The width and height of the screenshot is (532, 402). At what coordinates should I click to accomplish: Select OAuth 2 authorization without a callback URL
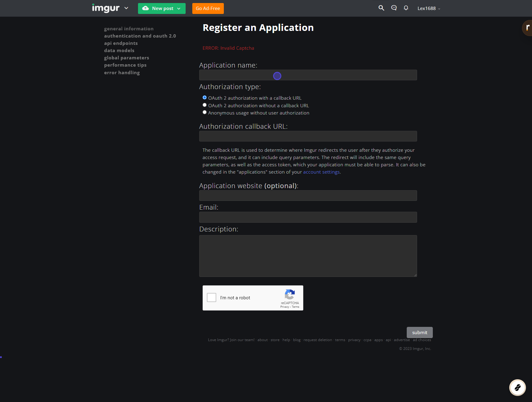(x=204, y=105)
